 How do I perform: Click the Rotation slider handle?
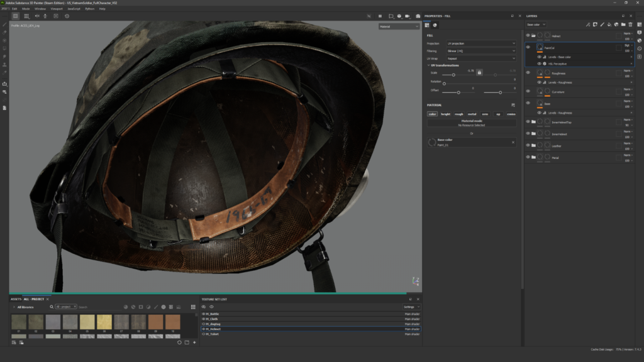click(444, 83)
